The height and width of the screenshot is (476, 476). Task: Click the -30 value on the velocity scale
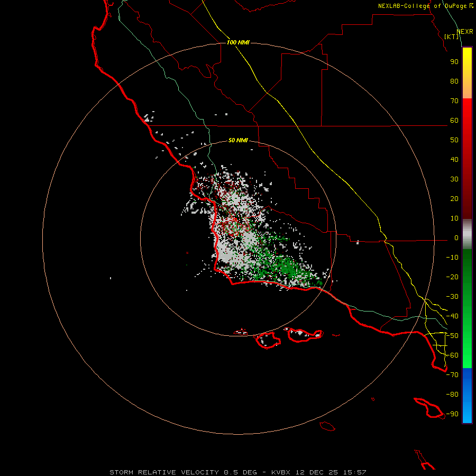click(x=452, y=297)
